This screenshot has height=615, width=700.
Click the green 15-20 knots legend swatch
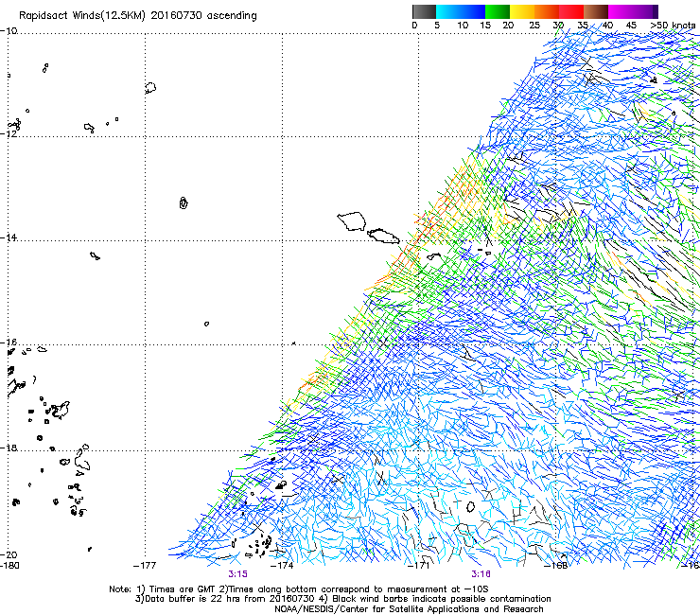498,11
